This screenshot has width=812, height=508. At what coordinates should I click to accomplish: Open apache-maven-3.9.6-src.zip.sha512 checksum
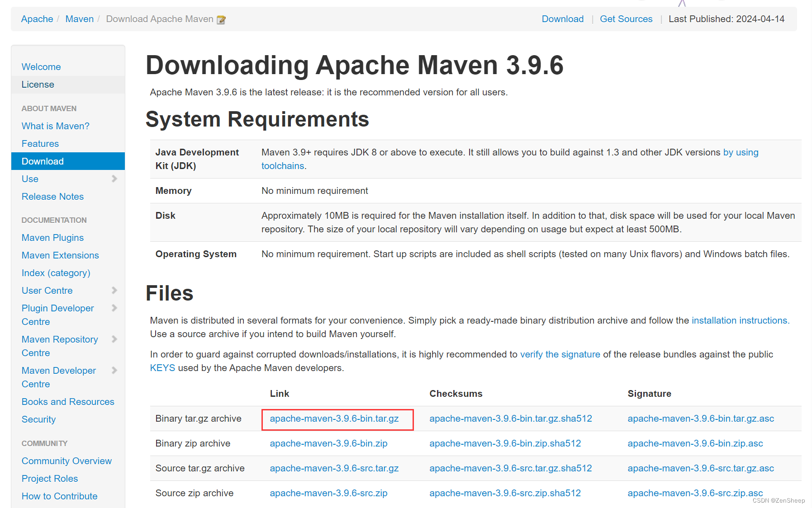[505, 493]
